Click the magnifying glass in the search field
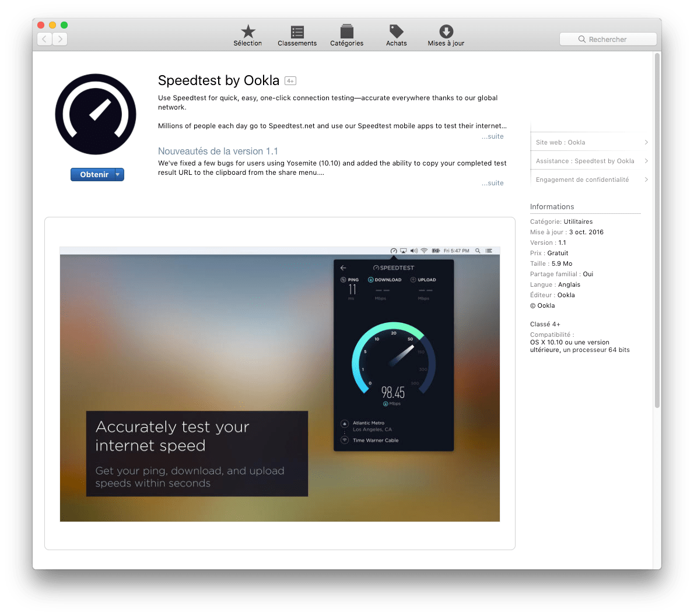694x616 pixels. coord(581,39)
